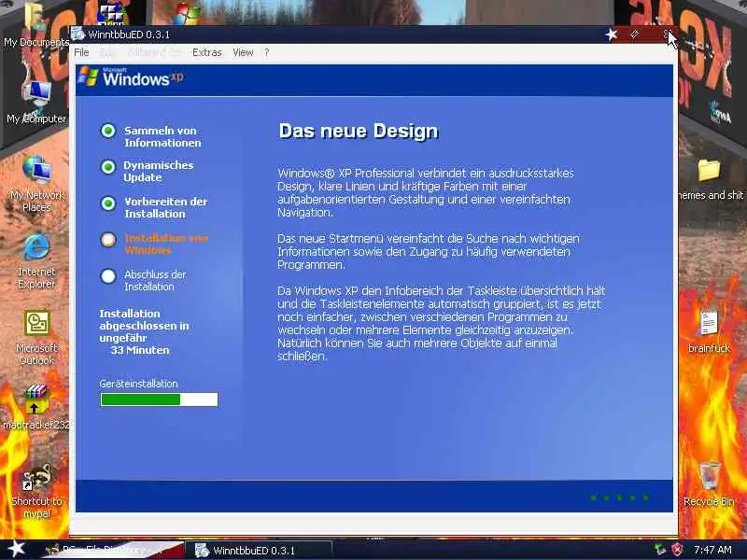The height and width of the screenshot is (560, 747).
Task: Switch to the first taskbar window button
Action: [x=112, y=550]
